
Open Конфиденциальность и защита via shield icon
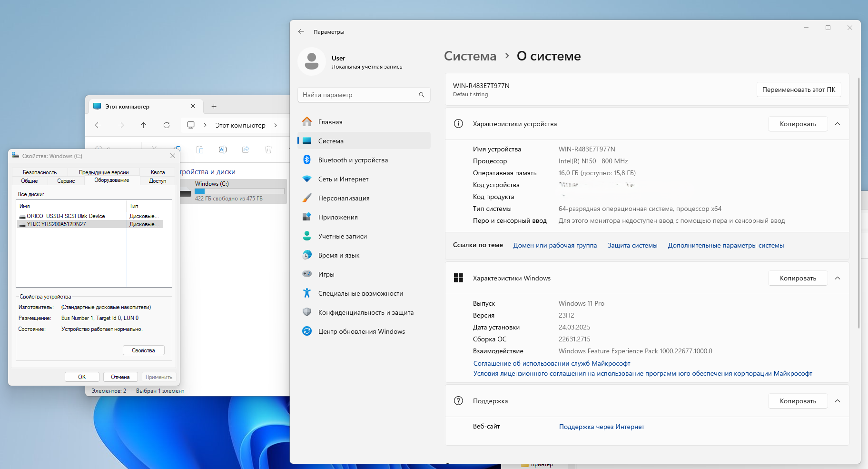pos(307,312)
